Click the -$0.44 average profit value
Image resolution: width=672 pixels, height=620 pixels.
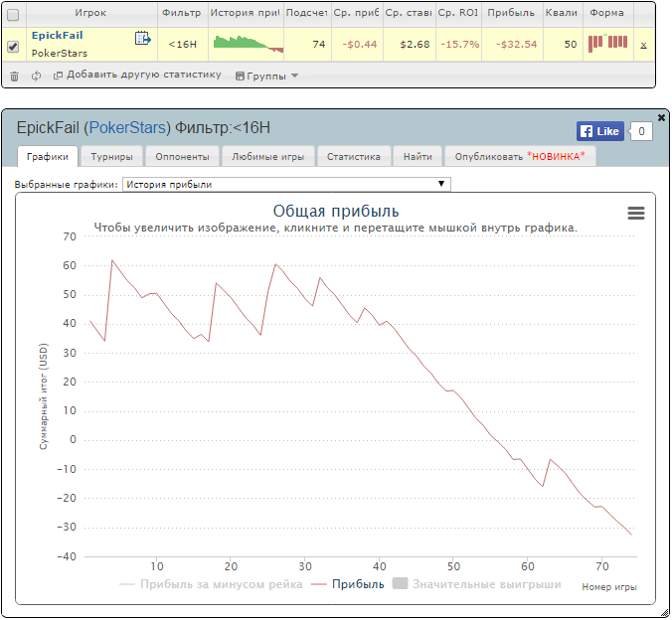tap(360, 44)
